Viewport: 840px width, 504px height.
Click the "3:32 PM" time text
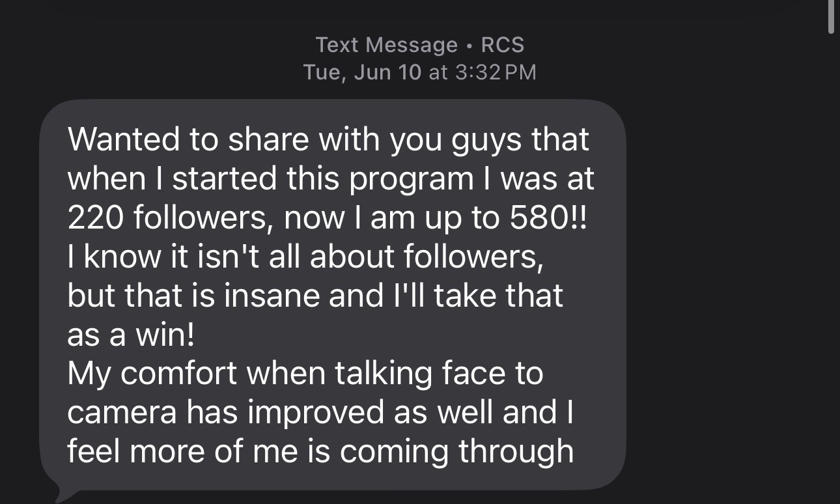coord(496,72)
